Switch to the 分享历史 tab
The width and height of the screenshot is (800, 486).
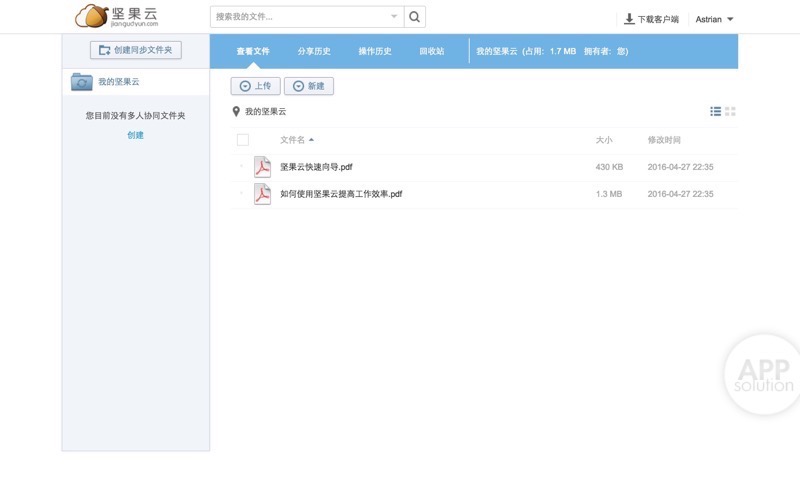(x=314, y=51)
